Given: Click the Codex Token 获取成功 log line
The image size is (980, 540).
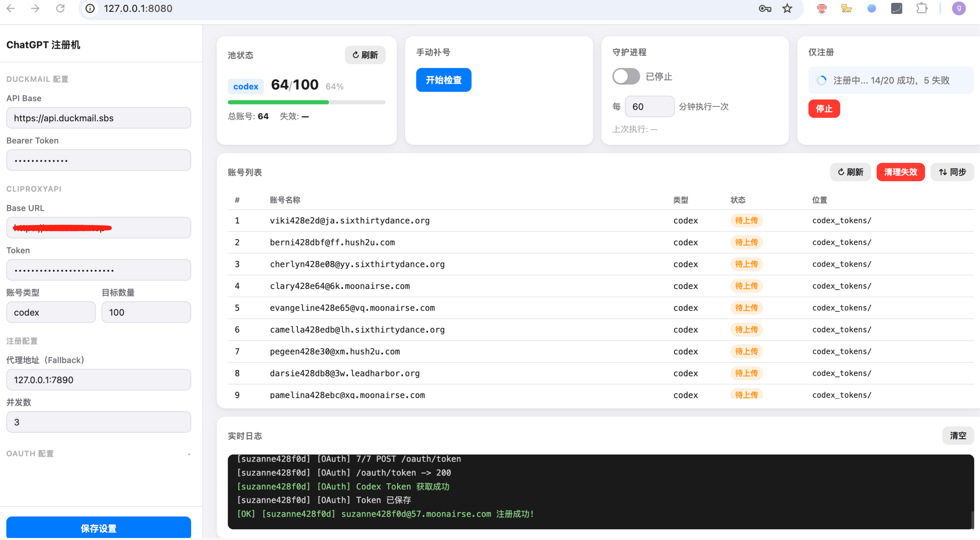Looking at the screenshot, I should click(x=343, y=487).
